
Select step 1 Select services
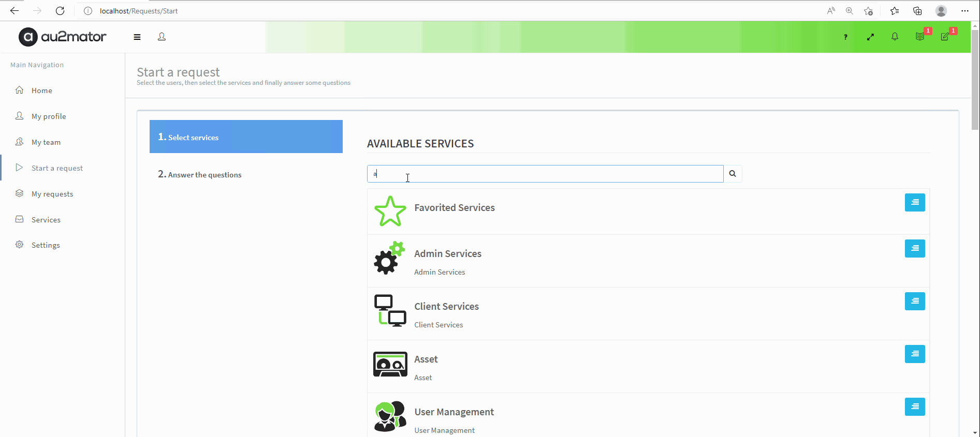(x=246, y=137)
